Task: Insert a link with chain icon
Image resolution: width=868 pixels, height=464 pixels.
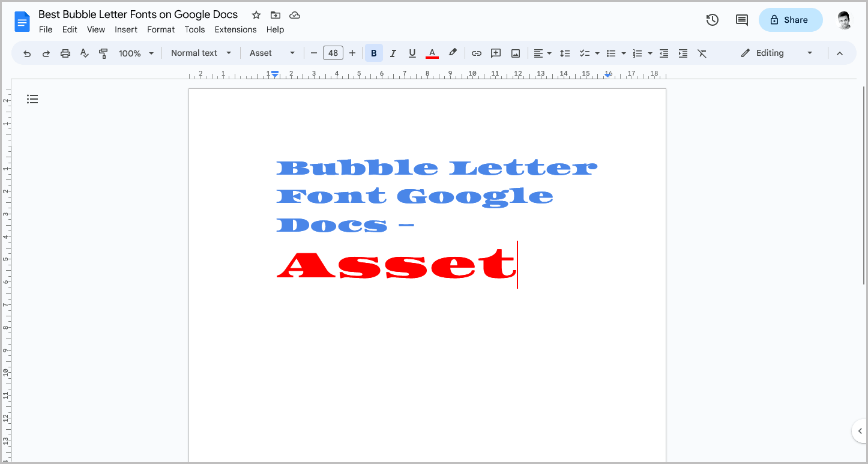Action: tap(477, 53)
